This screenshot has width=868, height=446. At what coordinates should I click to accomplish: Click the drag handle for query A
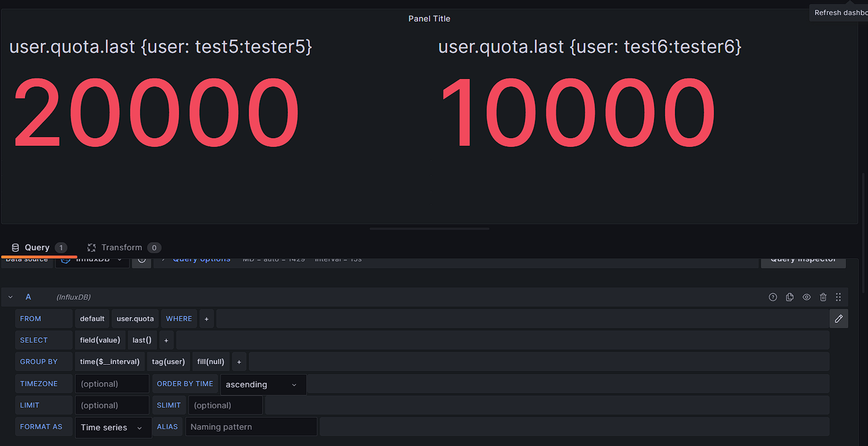(838, 297)
